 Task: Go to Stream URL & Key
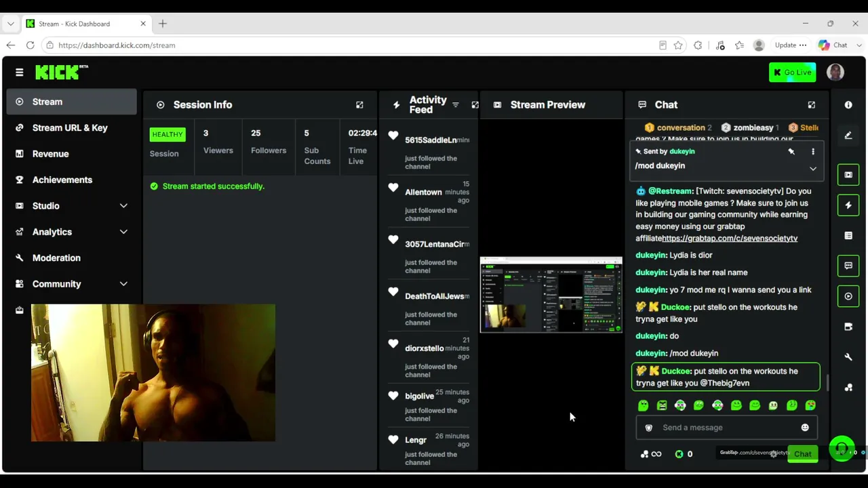pyautogui.click(x=71, y=128)
